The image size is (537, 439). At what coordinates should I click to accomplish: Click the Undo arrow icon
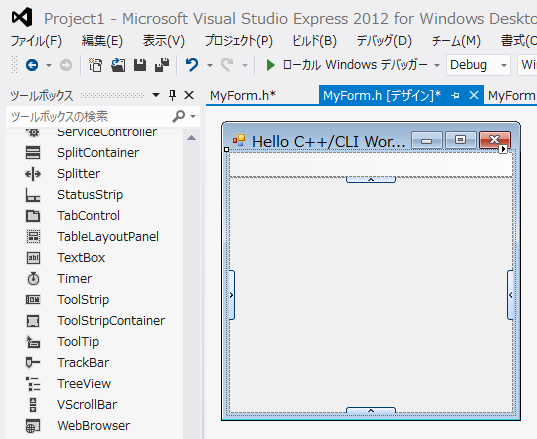tap(192, 65)
